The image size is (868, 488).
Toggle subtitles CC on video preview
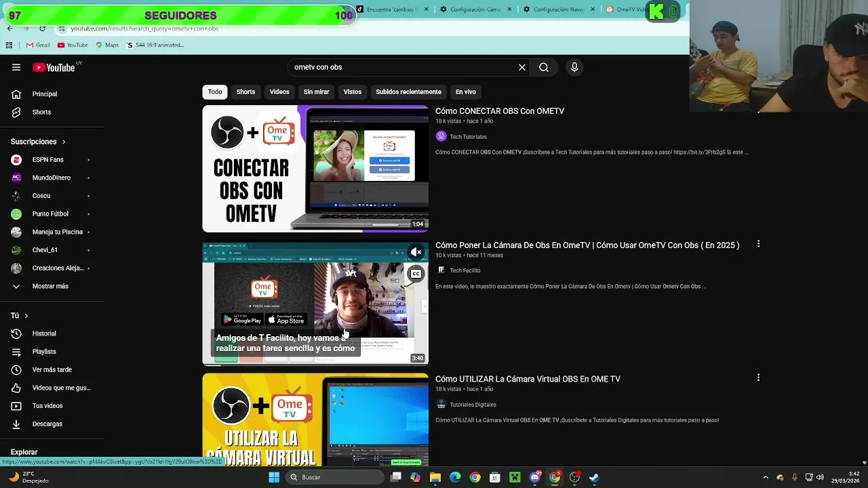coord(416,274)
